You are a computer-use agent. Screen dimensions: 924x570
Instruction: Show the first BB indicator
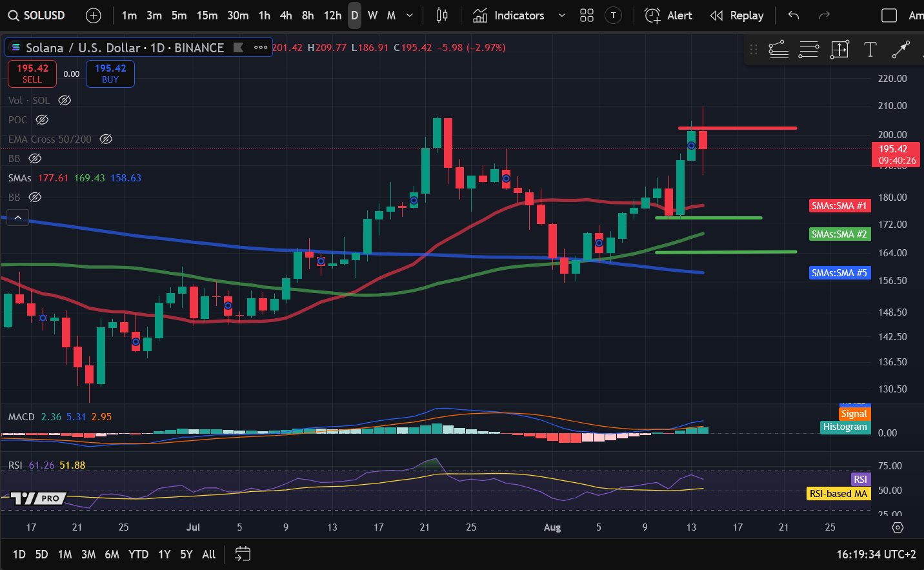[35, 158]
